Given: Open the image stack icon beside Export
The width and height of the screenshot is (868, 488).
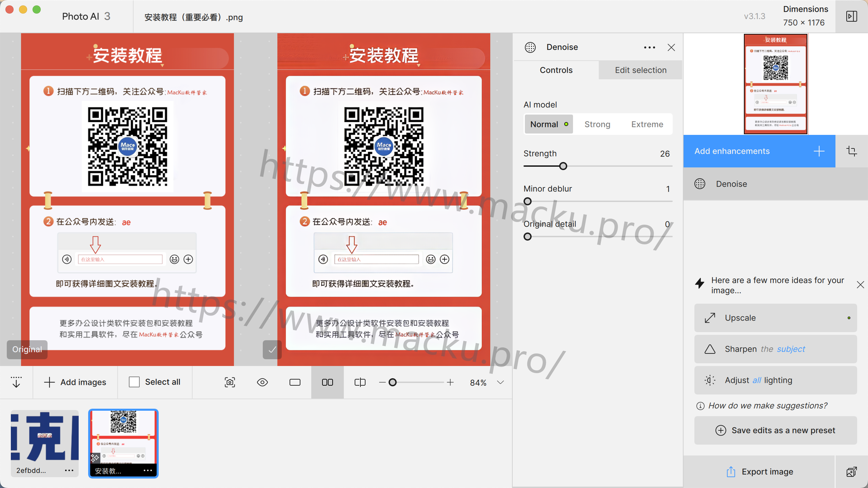Looking at the screenshot, I should (852, 472).
